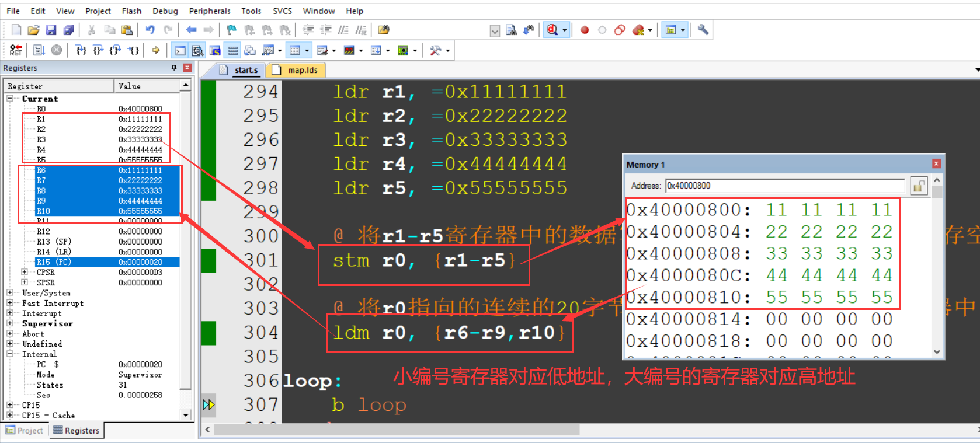The width and height of the screenshot is (980, 443).
Task: Expand the Supervisor group
Action: [x=10, y=323]
